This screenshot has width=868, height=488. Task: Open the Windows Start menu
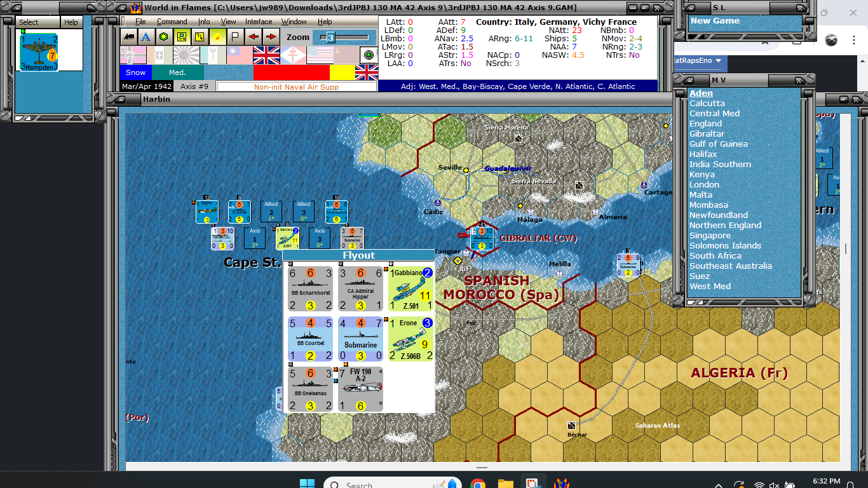click(x=308, y=485)
